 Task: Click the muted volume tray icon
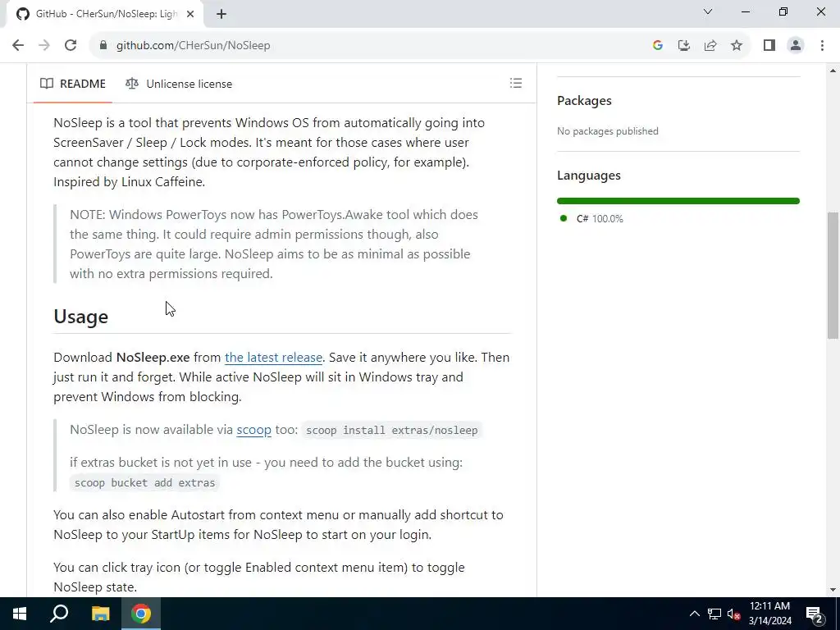pyautogui.click(x=733, y=614)
